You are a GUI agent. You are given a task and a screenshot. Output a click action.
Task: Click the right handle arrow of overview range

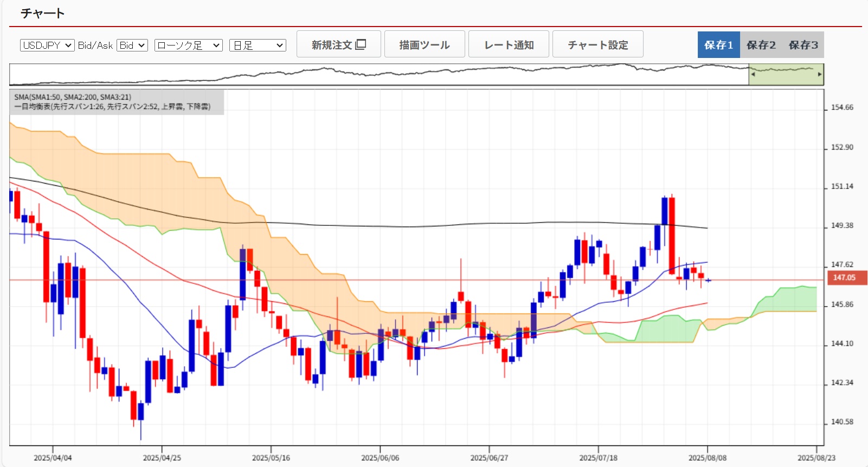(819, 74)
